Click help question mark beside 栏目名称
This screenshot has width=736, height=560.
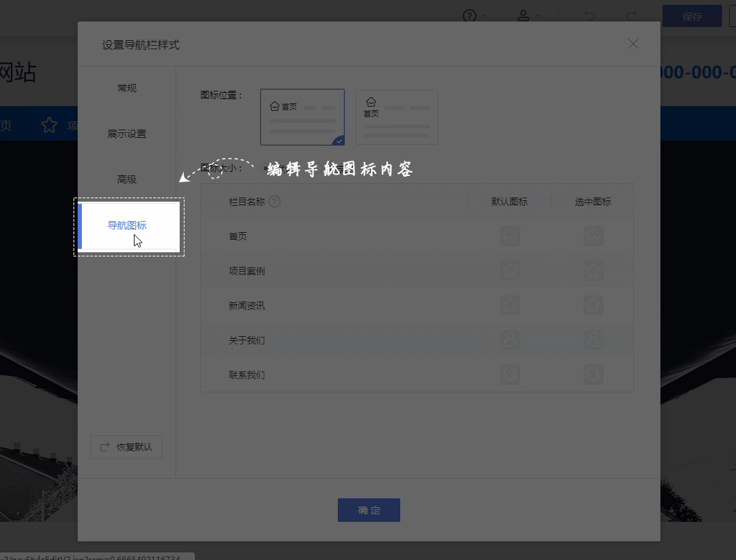[x=275, y=202]
